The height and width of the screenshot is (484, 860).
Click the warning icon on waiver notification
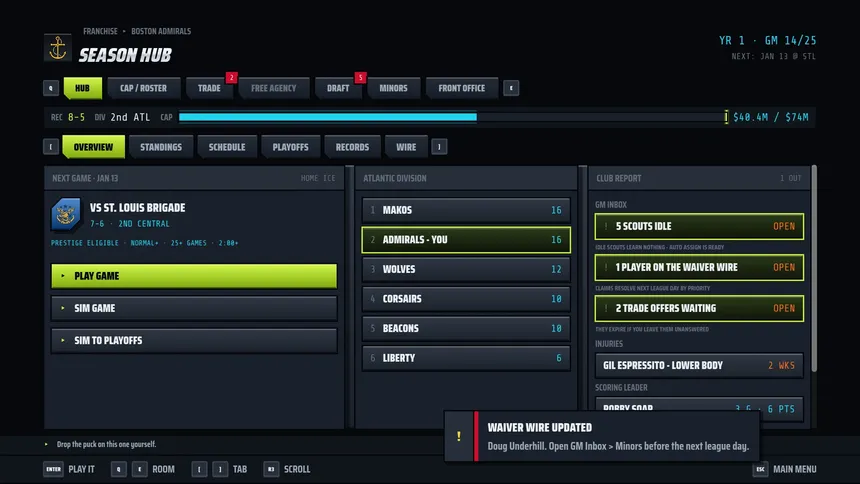tap(459, 436)
